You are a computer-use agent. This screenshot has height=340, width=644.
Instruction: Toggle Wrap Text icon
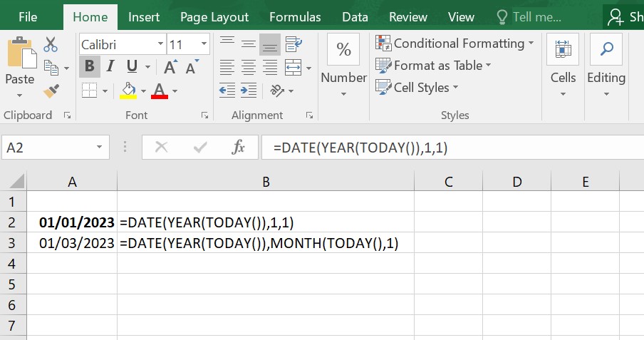point(294,43)
